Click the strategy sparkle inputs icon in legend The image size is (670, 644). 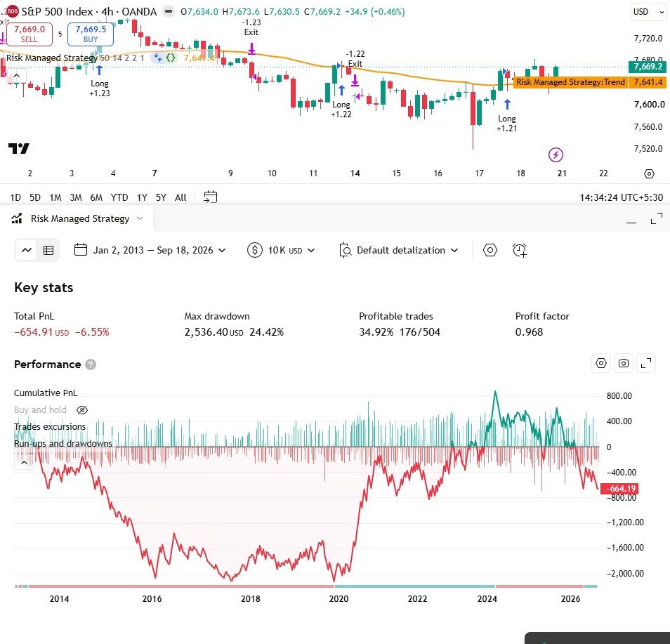click(158, 58)
